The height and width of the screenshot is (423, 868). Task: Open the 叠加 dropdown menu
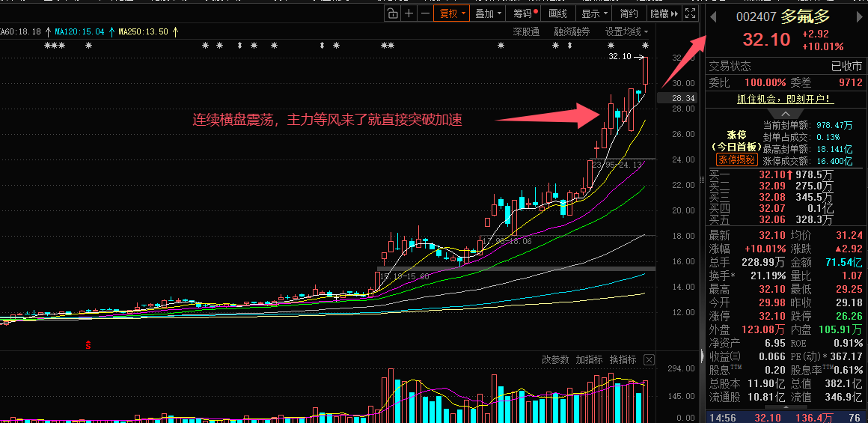[x=489, y=13]
